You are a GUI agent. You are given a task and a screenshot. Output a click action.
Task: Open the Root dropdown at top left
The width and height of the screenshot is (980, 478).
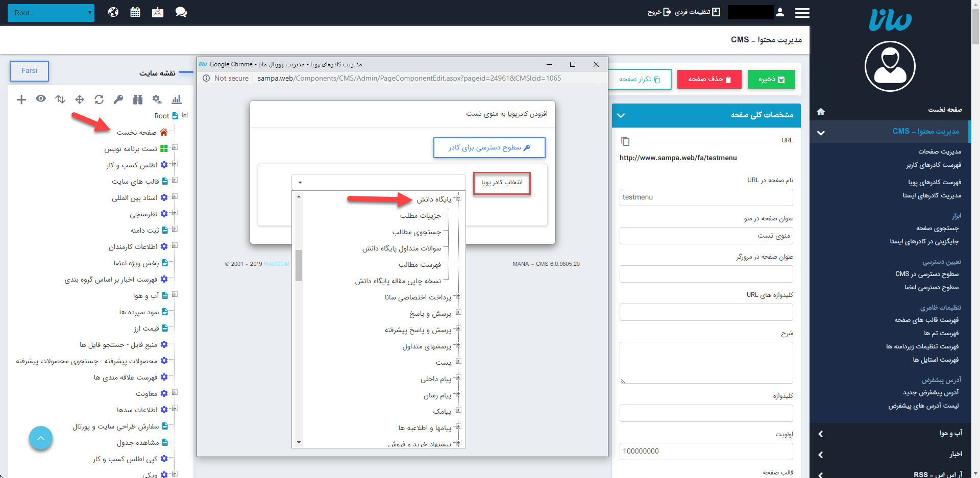tap(51, 13)
